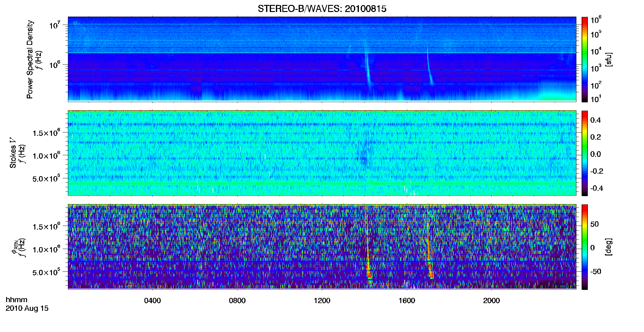
Task: Click the 1.5×10^6 tick label of Stokes panel
Action: (46, 133)
